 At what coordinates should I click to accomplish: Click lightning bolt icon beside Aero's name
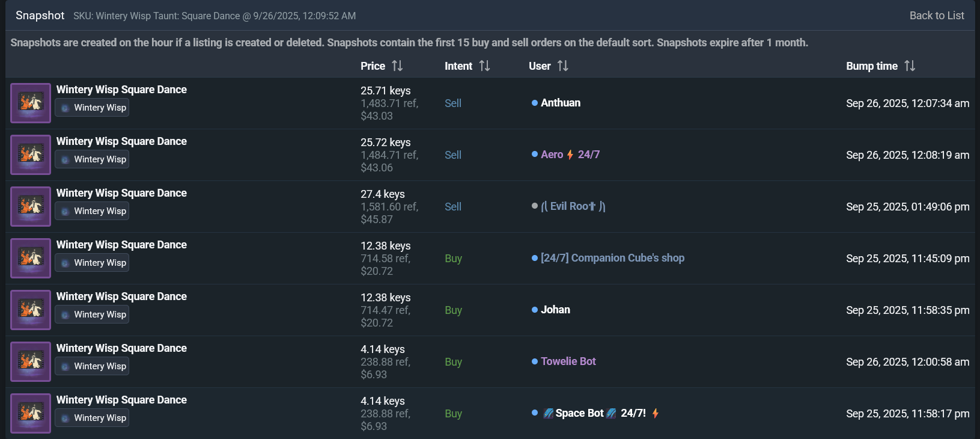coord(570,155)
